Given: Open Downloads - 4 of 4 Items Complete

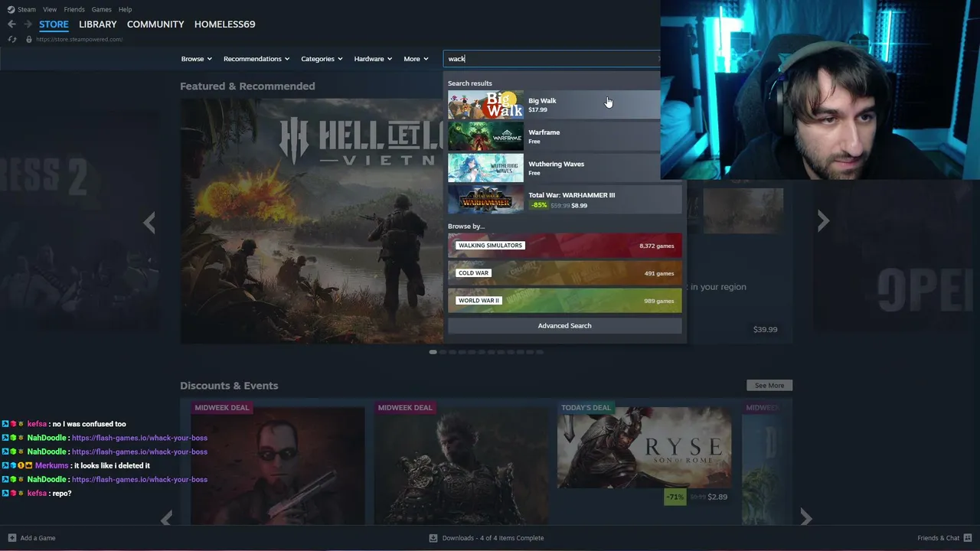Looking at the screenshot, I should [x=493, y=538].
